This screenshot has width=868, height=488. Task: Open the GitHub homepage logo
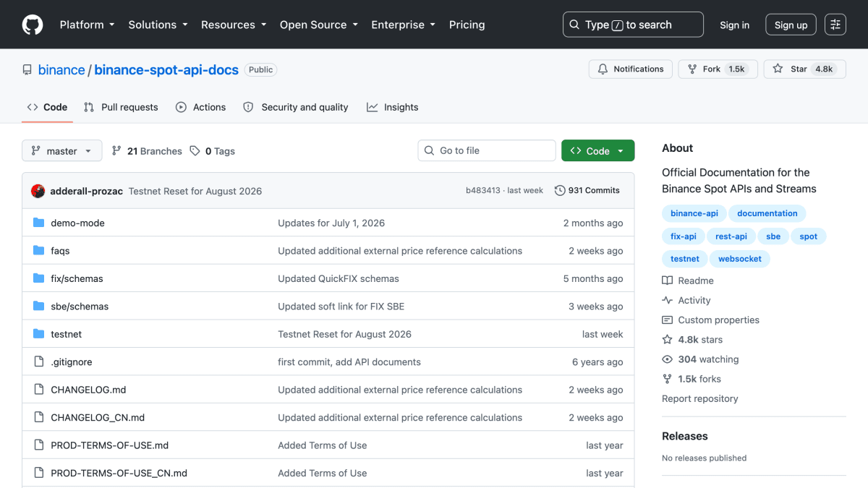point(33,25)
